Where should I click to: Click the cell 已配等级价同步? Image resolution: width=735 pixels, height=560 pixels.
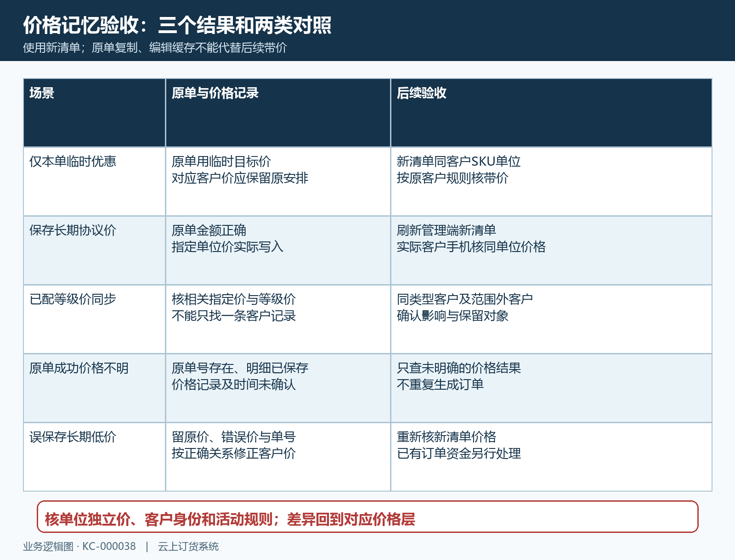pos(94,319)
